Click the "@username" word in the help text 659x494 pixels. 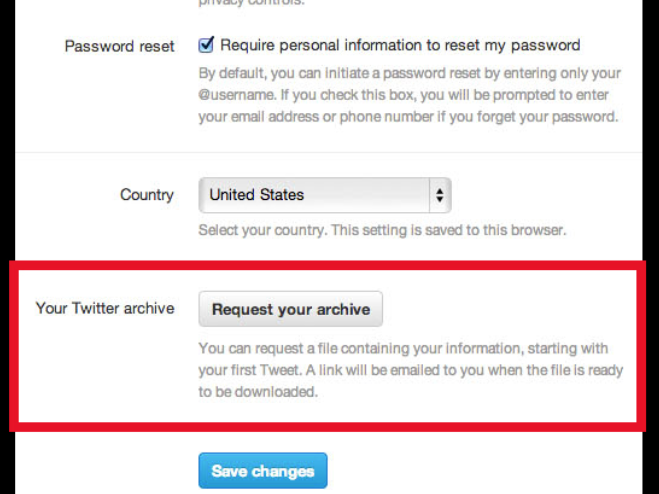239,95
